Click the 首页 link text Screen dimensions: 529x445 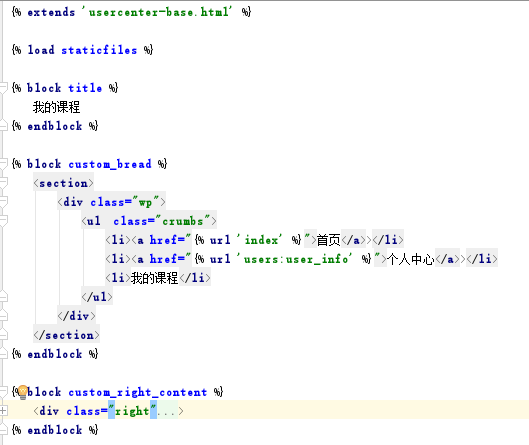click(x=328, y=240)
